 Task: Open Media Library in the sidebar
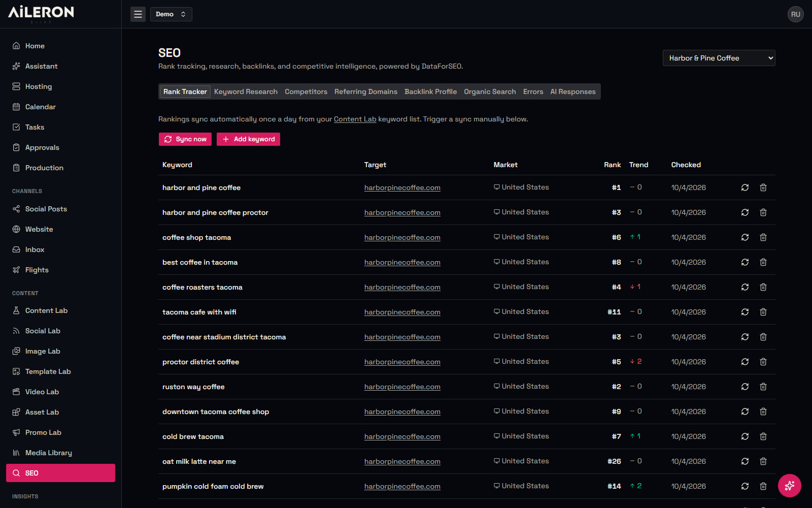[48, 453]
